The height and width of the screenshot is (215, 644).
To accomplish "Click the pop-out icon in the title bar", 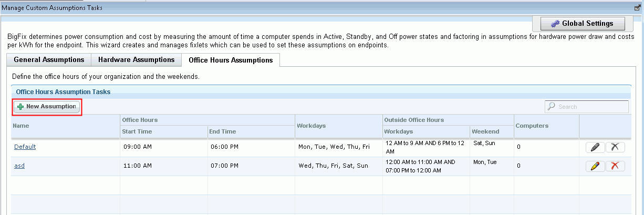I will (x=637, y=8).
